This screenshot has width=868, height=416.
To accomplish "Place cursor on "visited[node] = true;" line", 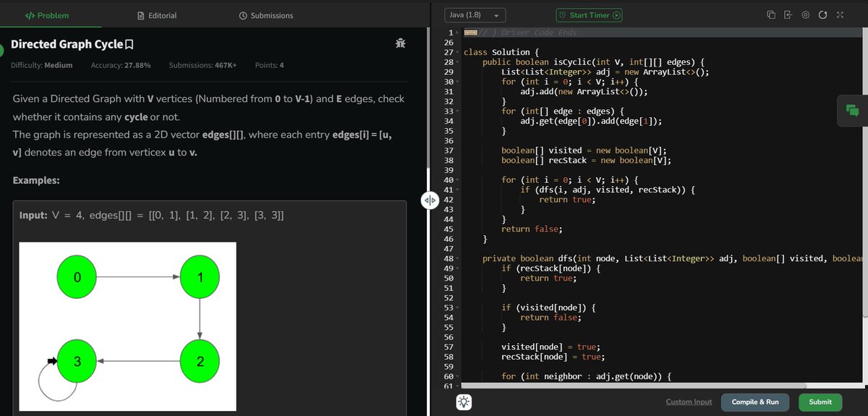I will (x=550, y=347).
